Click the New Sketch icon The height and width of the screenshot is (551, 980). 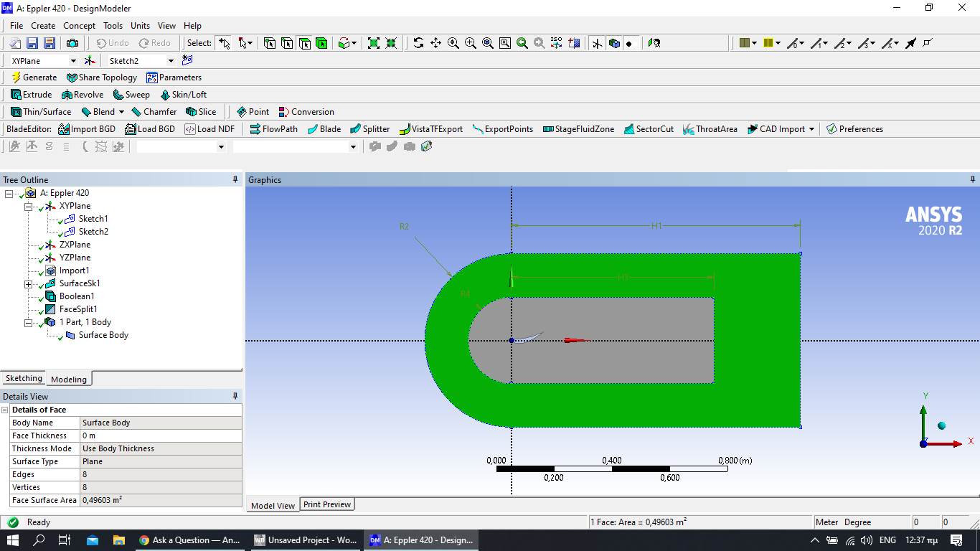point(187,61)
